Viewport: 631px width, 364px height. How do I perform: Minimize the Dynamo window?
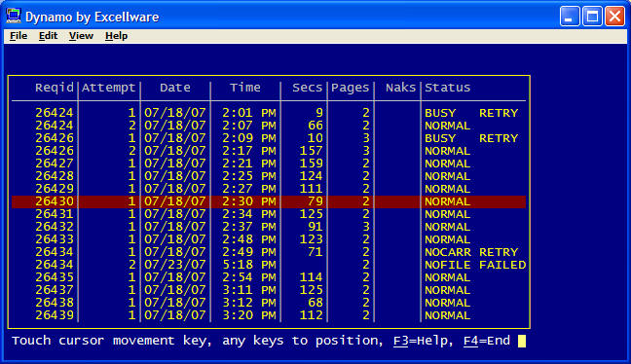click(x=570, y=17)
